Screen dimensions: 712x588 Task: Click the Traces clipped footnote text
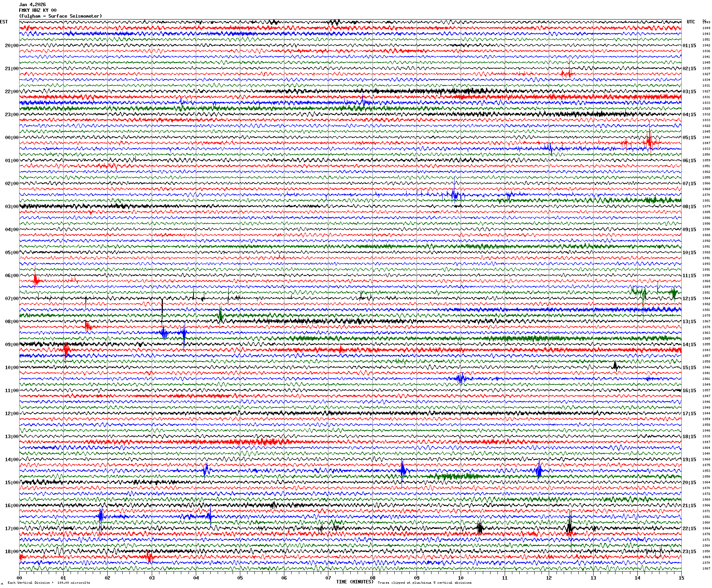425,583
